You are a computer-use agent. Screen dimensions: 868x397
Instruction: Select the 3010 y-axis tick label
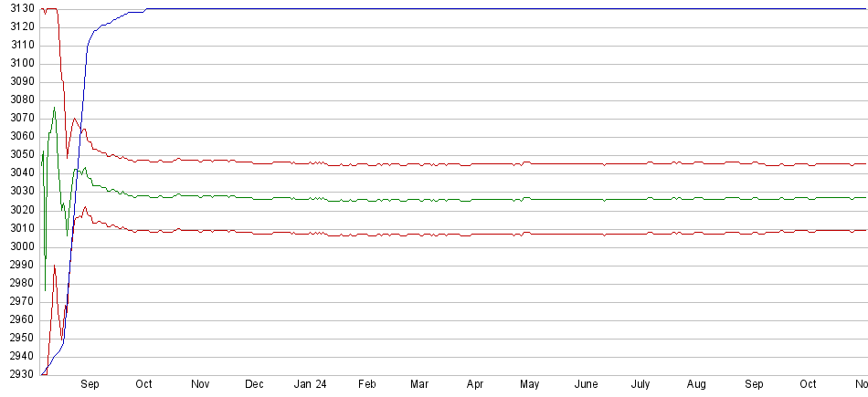(x=19, y=228)
